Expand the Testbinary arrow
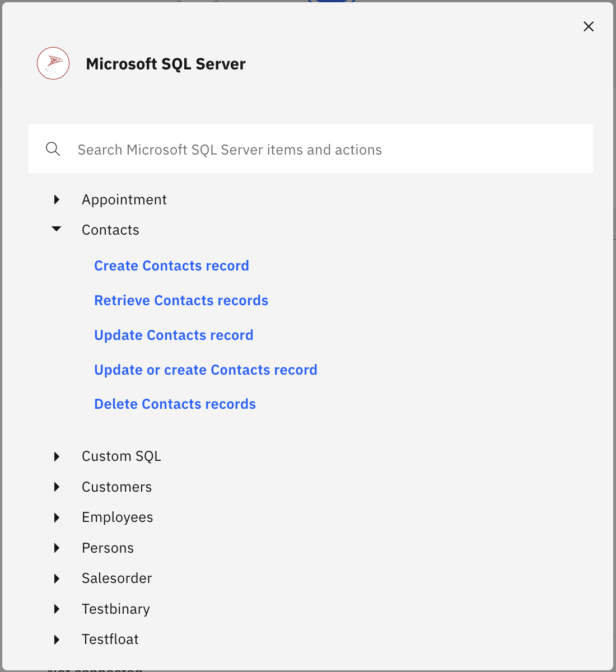This screenshot has width=616, height=672. (x=57, y=609)
